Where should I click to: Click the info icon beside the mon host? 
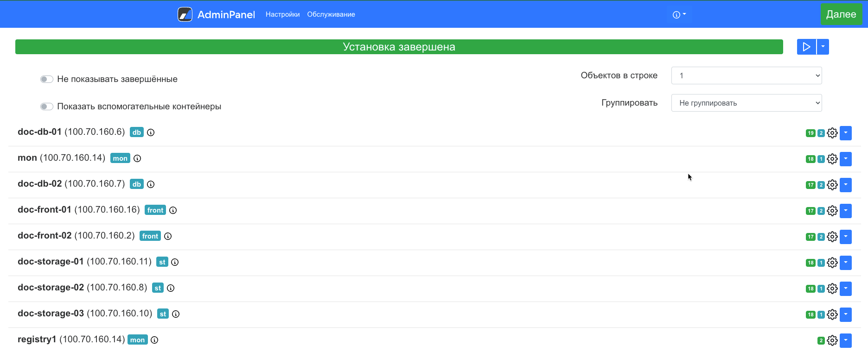click(137, 158)
